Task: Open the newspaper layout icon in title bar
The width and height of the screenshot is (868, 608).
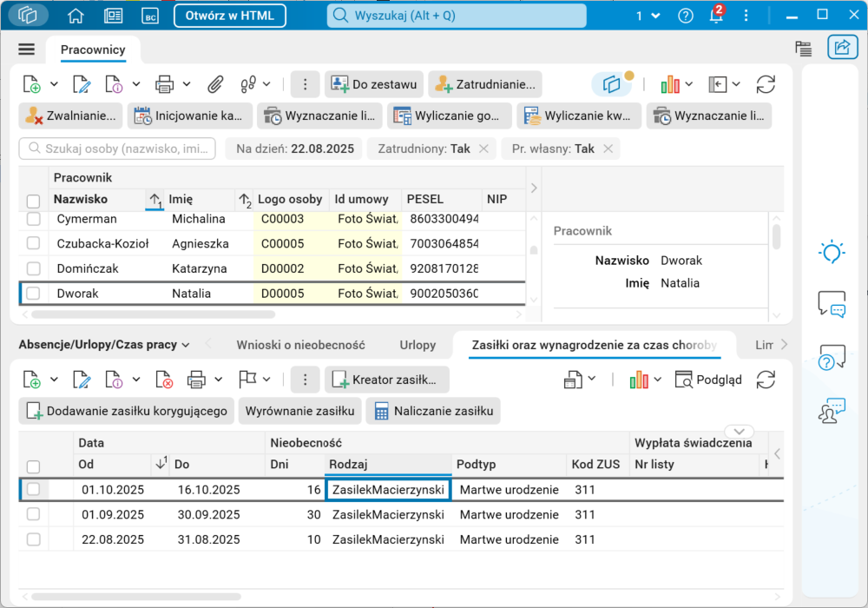Action: [113, 16]
